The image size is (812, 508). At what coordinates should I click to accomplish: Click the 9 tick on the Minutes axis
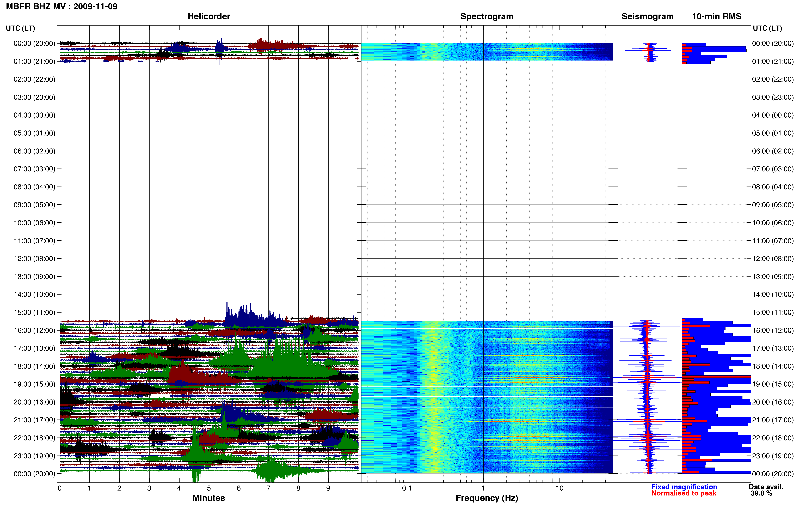click(x=328, y=488)
